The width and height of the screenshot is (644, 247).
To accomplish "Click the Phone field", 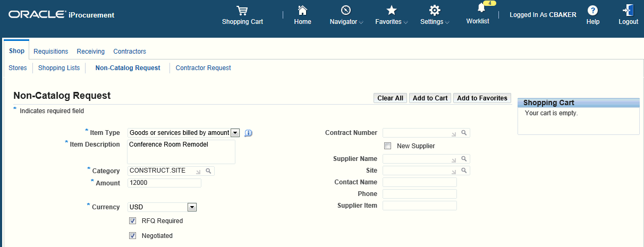I will point(420,194).
